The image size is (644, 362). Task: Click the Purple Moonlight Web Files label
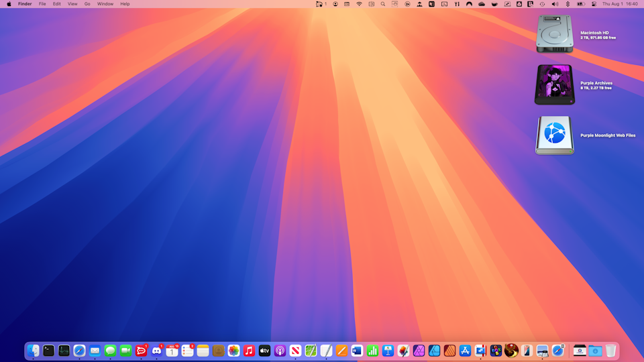coord(608,135)
